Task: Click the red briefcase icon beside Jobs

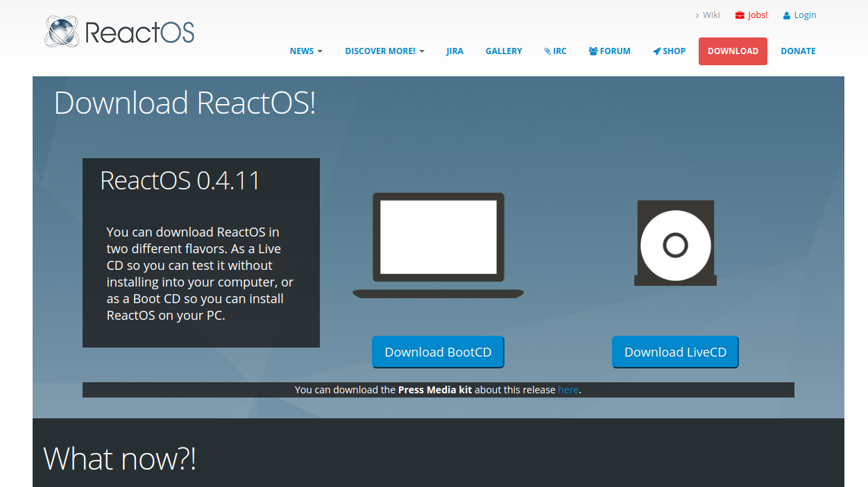Action: pyautogui.click(x=740, y=15)
